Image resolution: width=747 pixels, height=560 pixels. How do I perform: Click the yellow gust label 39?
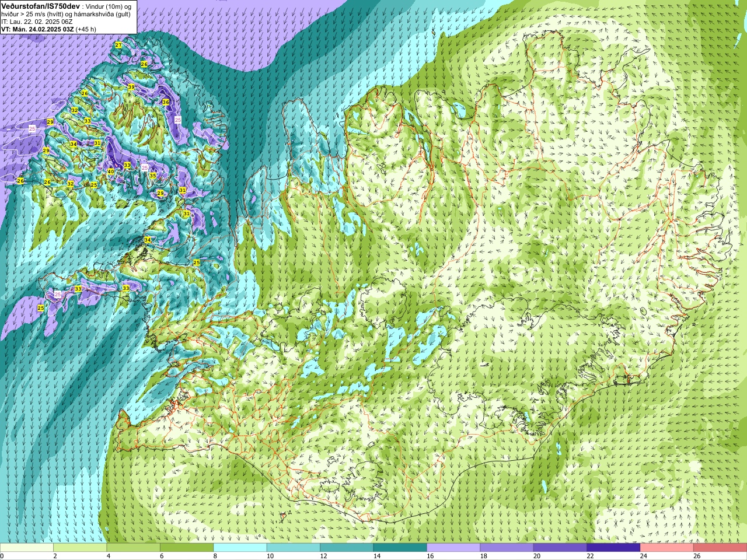coord(131,87)
